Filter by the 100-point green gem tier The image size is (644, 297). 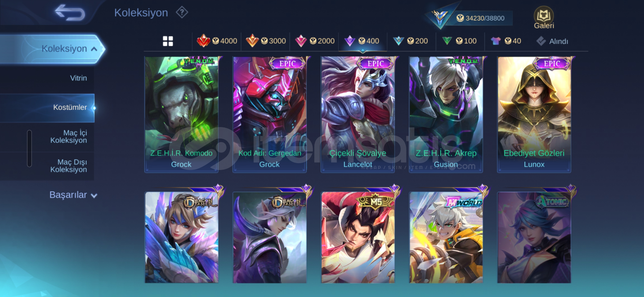tap(459, 41)
